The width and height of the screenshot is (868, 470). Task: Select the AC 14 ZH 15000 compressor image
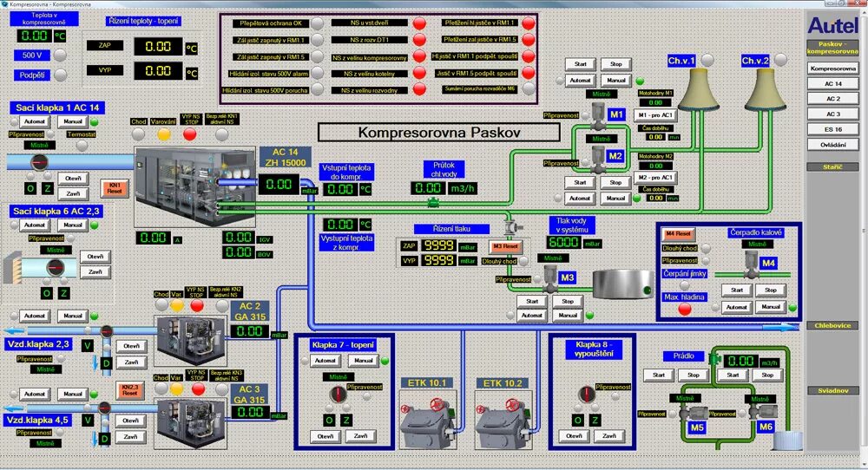[194, 186]
